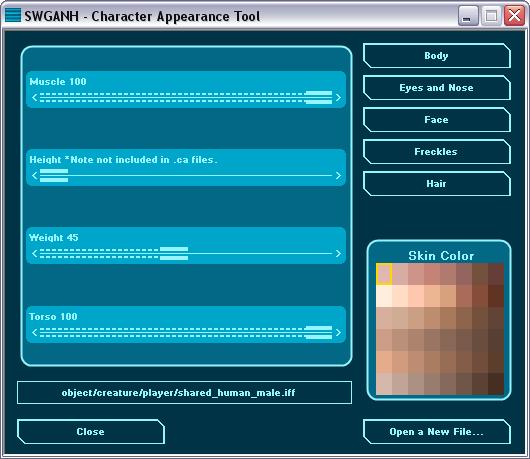530x459 pixels.
Task: Click the Close button
Action: point(91,432)
